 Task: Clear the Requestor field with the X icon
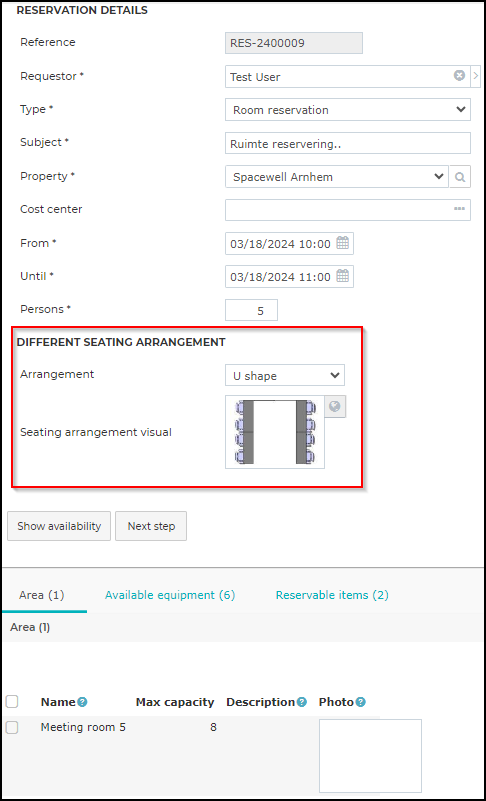459,76
